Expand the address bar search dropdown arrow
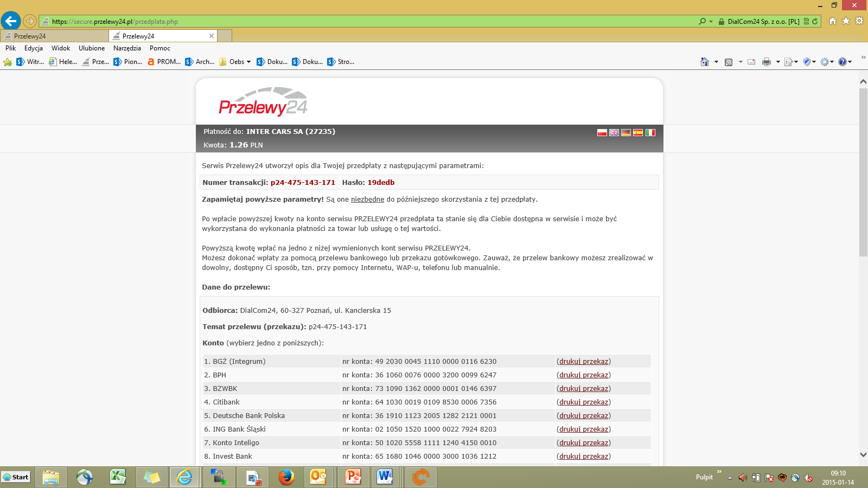The image size is (868, 488). pyautogui.click(x=711, y=22)
